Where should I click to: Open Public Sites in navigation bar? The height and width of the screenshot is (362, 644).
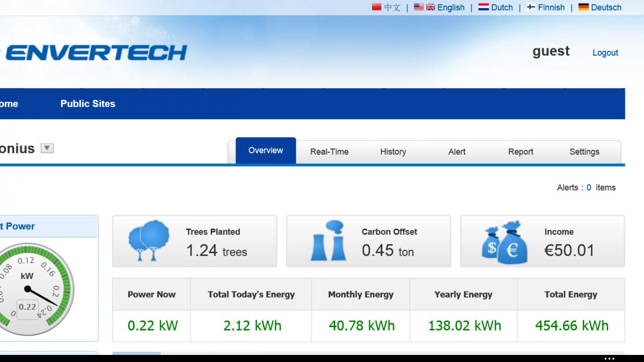pyautogui.click(x=88, y=104)
